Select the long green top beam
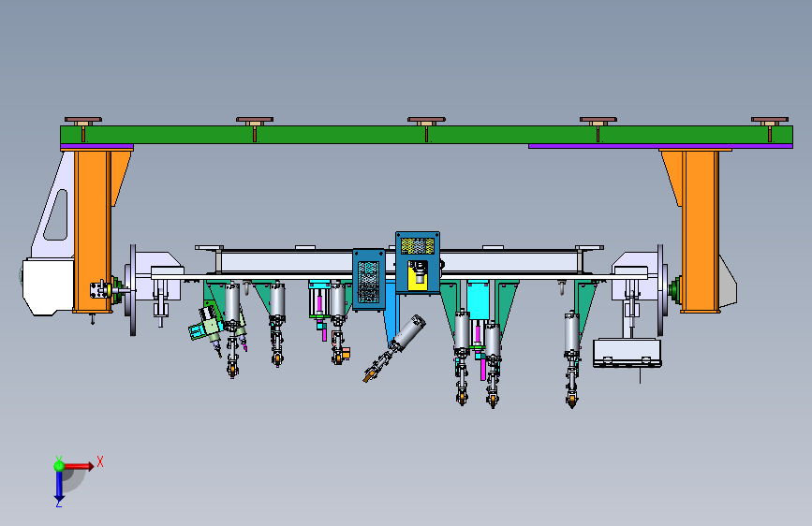812x526 pixels. (x=426, y=135)
